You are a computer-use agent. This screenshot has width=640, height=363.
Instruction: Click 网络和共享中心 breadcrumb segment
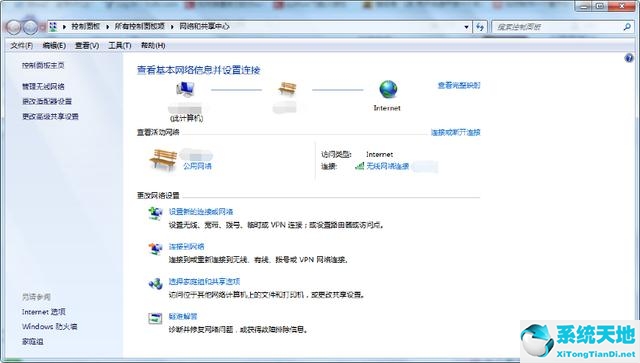coord(204,27)
